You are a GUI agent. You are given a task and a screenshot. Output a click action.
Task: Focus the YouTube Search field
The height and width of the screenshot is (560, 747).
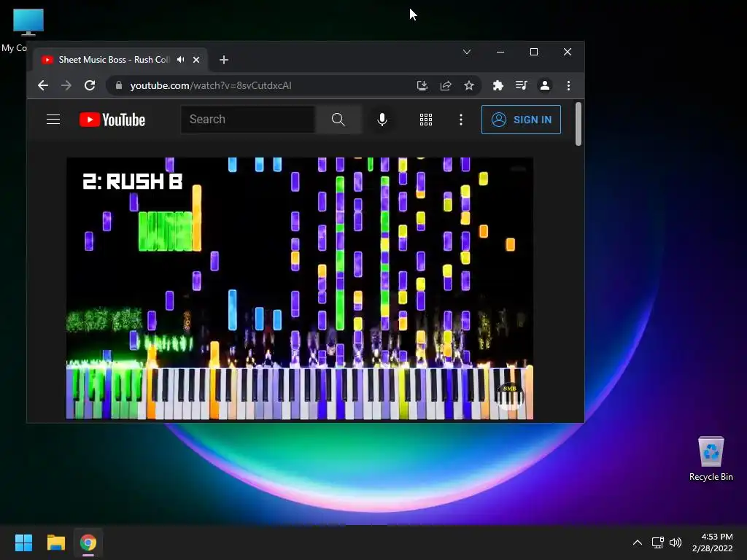coord(248,120)
